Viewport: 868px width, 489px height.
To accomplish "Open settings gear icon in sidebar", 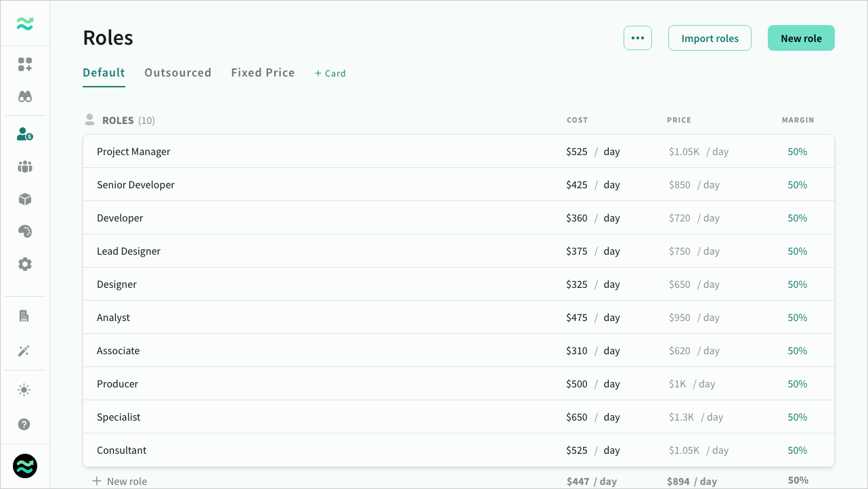I will point(25,264).
